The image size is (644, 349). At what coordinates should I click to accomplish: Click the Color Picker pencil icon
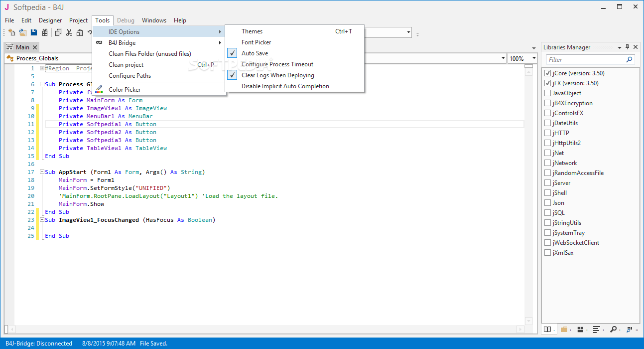point(99,90)
